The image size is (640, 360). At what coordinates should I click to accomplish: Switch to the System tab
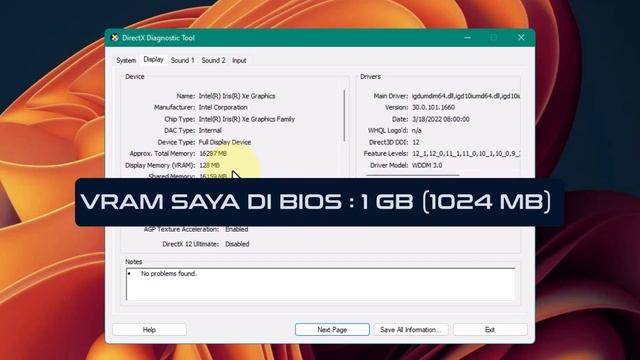point(126,60)
